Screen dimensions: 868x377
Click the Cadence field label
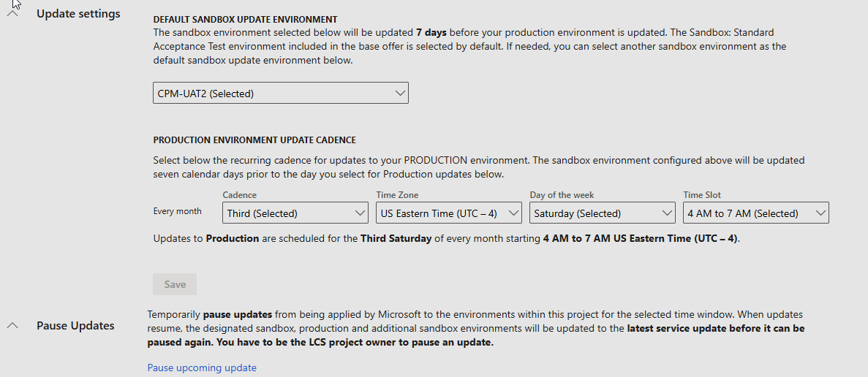(240, 195)
